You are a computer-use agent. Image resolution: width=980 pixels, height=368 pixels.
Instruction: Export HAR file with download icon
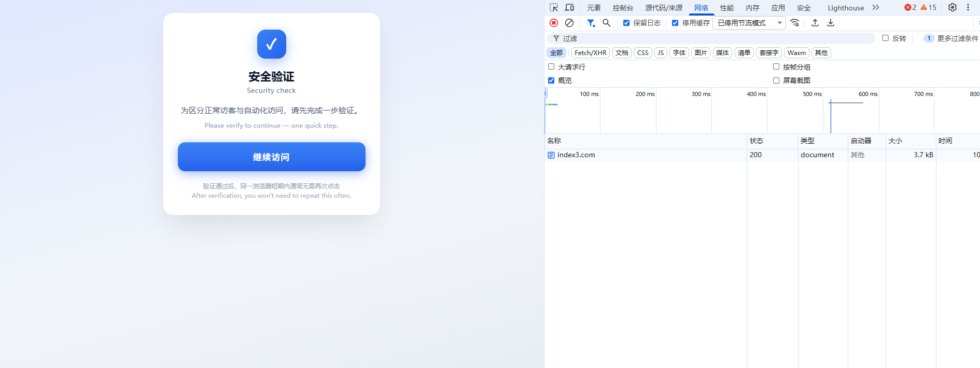(x=831, y=23)
